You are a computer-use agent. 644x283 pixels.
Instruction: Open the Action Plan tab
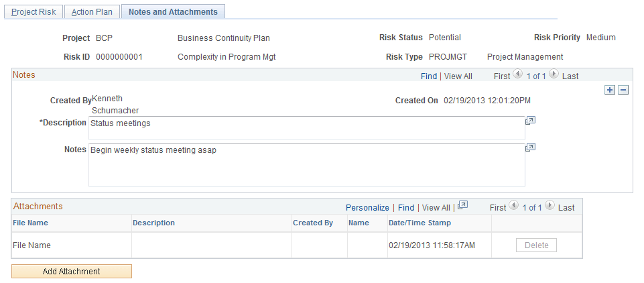click(92, 12)
